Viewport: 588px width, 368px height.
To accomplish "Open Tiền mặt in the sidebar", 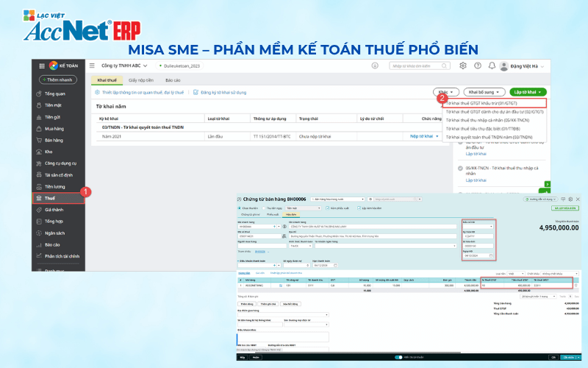I will [x=49, y=105].
